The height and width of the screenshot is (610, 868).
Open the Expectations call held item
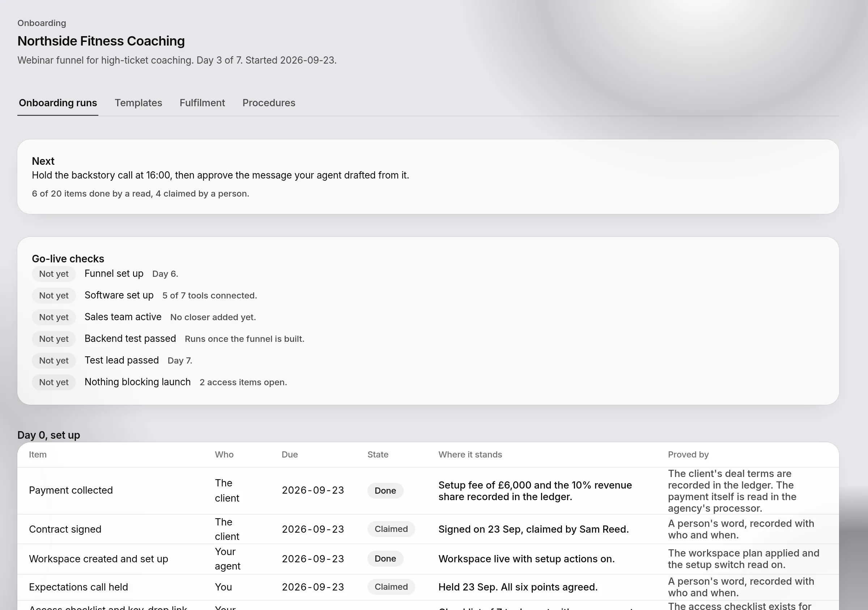[x=78, y=587]
